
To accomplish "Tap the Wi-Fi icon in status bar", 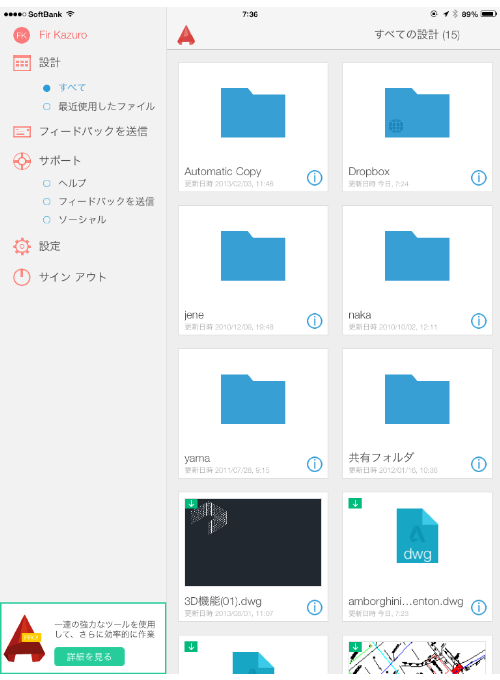I will tap(70, 14).
